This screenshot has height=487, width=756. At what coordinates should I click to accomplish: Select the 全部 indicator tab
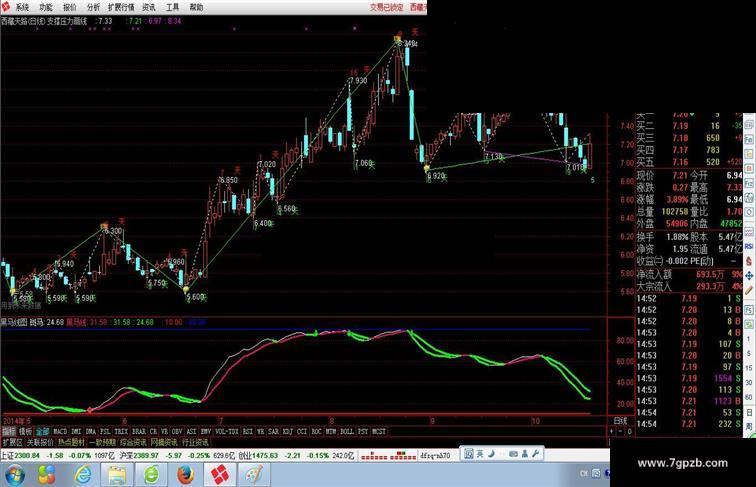point(42,432)
